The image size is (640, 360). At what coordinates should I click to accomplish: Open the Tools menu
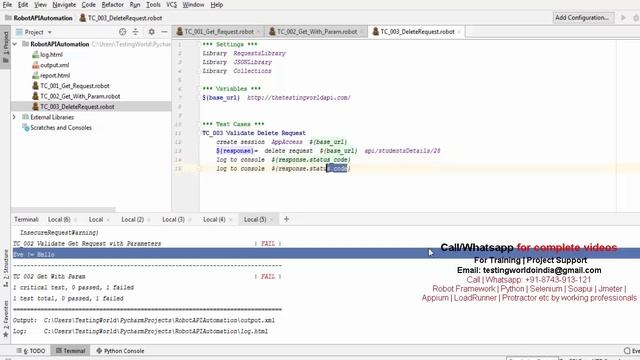pos(153,5)
